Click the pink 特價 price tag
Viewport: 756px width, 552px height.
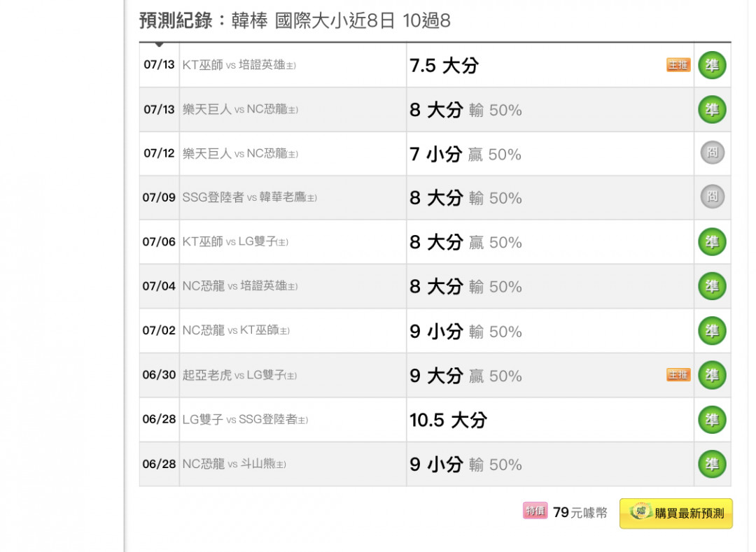pos(535,511)
